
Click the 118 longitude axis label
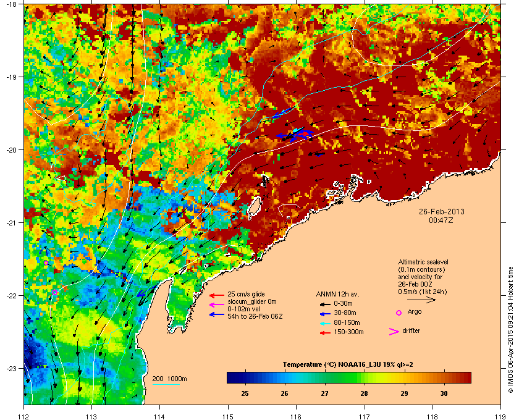pos(432,416)
